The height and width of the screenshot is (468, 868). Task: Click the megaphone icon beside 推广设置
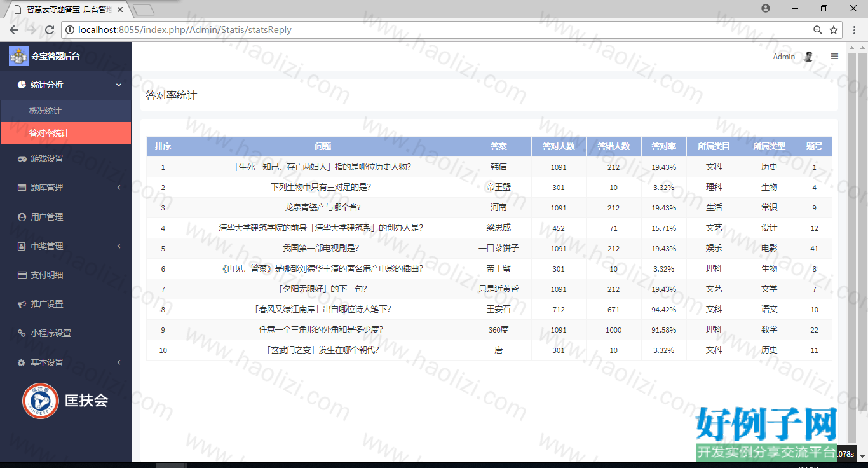tap(22, 304)
